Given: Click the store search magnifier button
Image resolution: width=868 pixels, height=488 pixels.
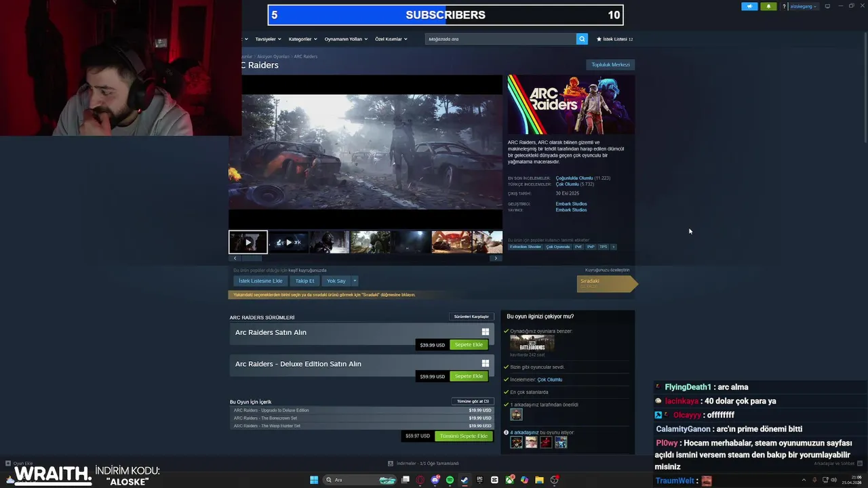Looking at the screenshot, I should tap(582, 39).
